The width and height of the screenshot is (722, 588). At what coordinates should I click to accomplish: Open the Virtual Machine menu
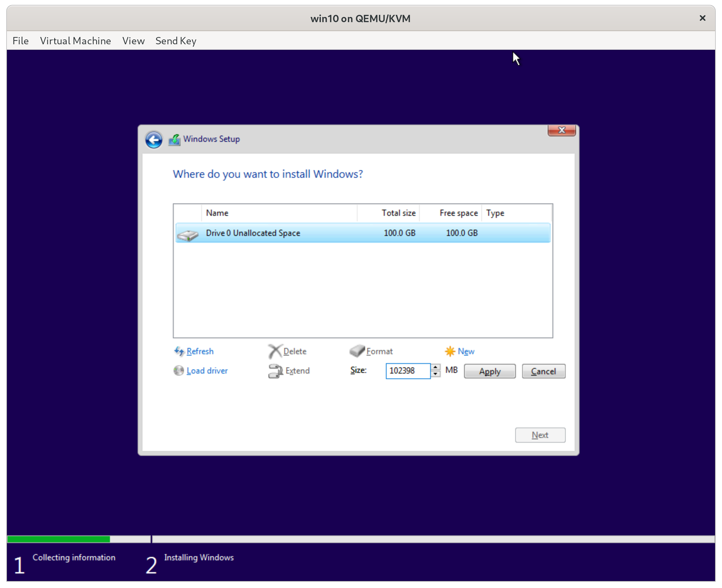point(75,40)
